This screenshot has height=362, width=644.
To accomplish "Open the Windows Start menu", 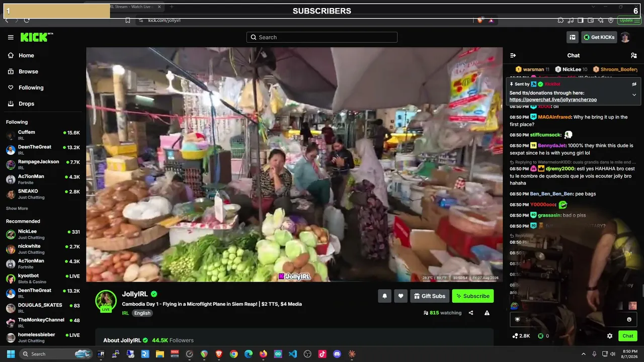I will [x=11, y=354].
